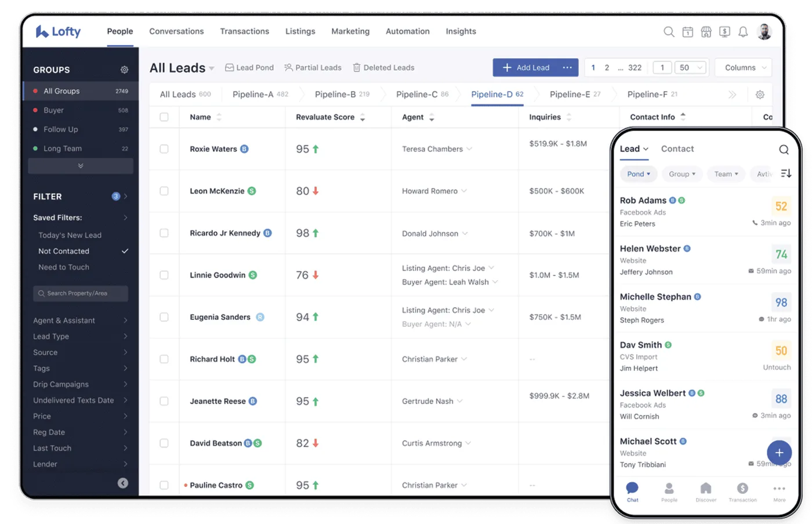812x524 pixels.
Task: Open the mobile Pond filter dropdown
Action: pos(638,174)
